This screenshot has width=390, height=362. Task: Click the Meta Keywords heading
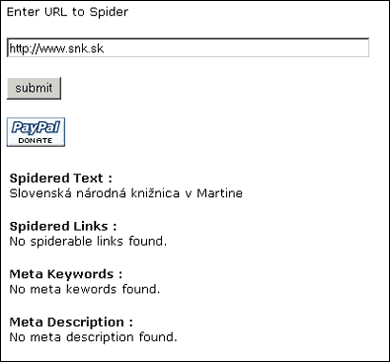point(66,274)
